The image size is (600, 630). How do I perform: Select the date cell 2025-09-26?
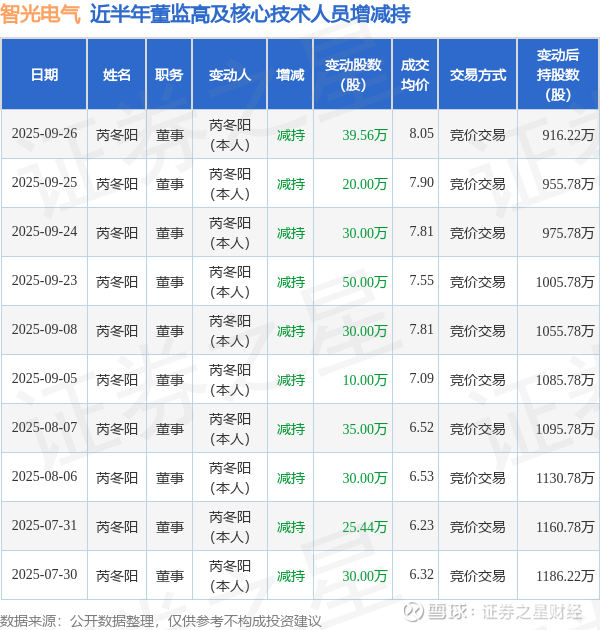pyautogui.click(x=44, y=134)
